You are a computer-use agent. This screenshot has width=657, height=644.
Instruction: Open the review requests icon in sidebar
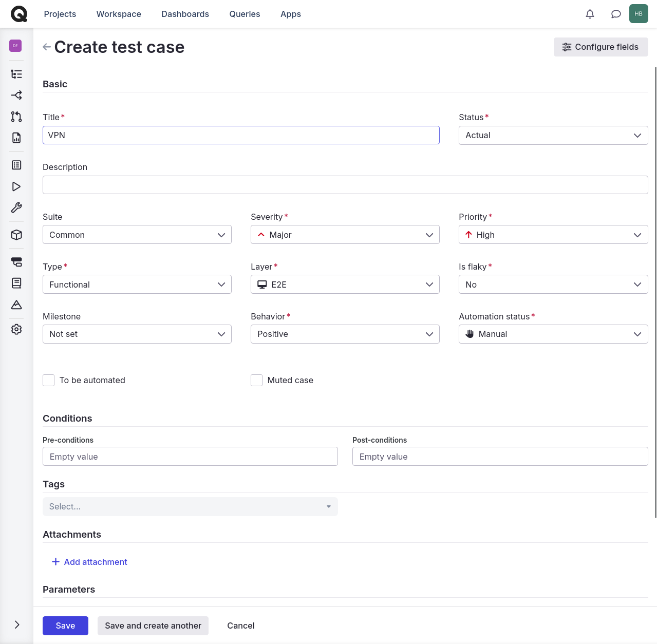coord(16,117)
